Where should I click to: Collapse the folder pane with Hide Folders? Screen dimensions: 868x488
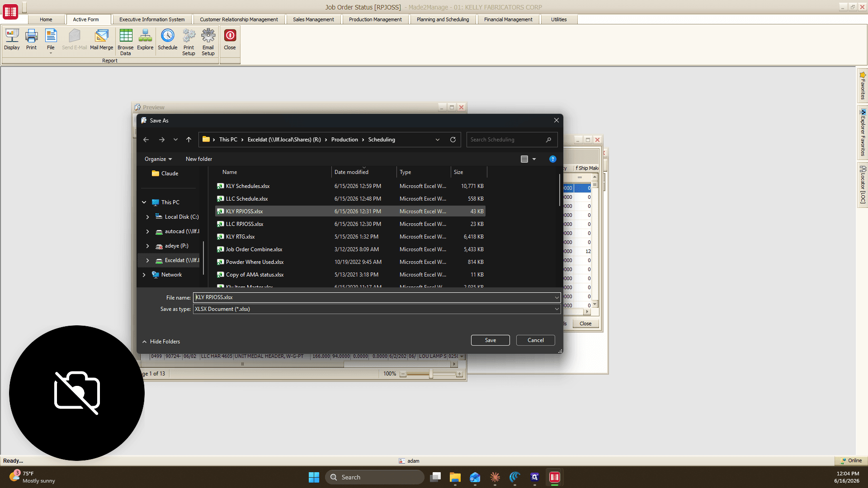click(x=161, y=342)
